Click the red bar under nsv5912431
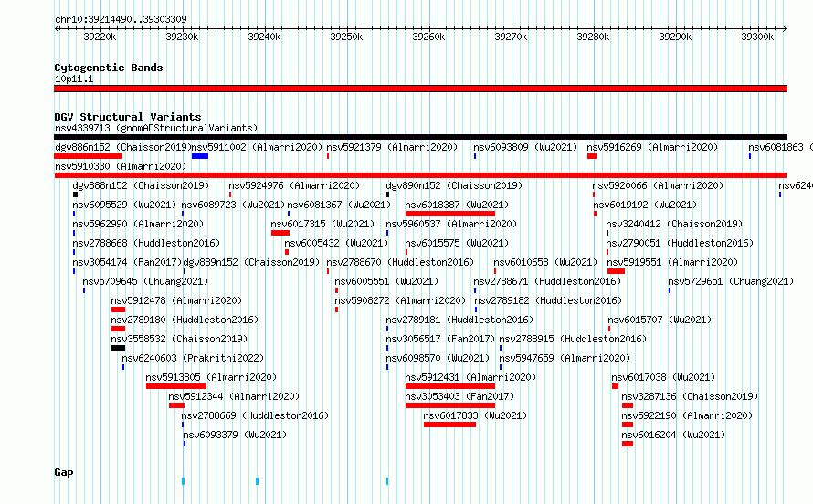Screen dimensions: 813x504 (450, 386)
